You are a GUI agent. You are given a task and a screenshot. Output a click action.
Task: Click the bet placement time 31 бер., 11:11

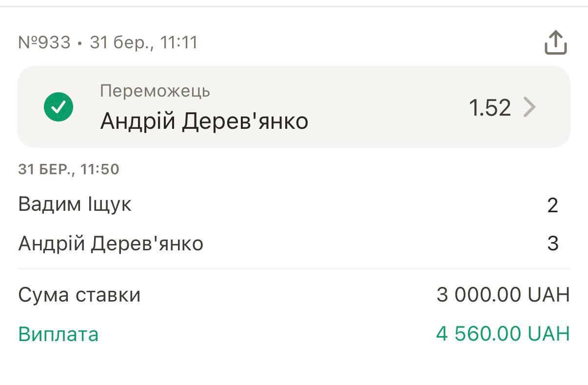144,42
